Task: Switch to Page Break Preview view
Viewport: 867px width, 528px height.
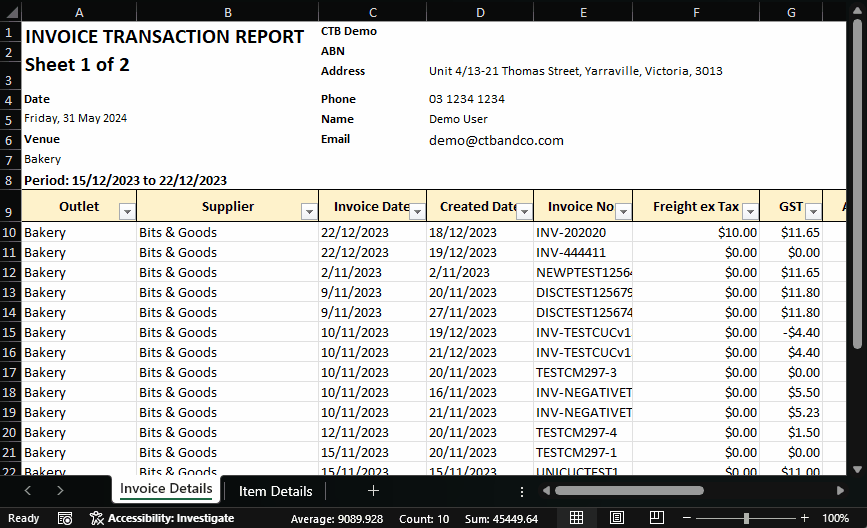Action: click(x=656, y=518)
